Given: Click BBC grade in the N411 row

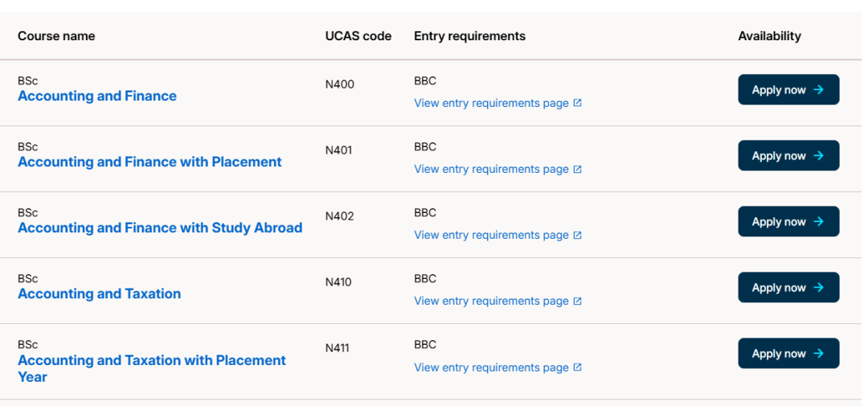Looking at the screenshot, I should (x=425, y=345).
